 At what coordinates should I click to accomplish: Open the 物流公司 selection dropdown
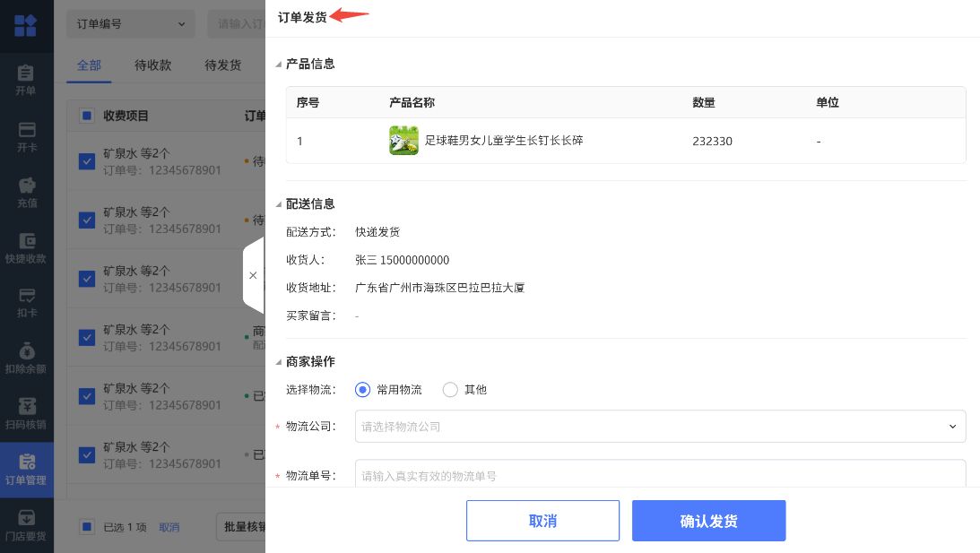click(660, 426)
